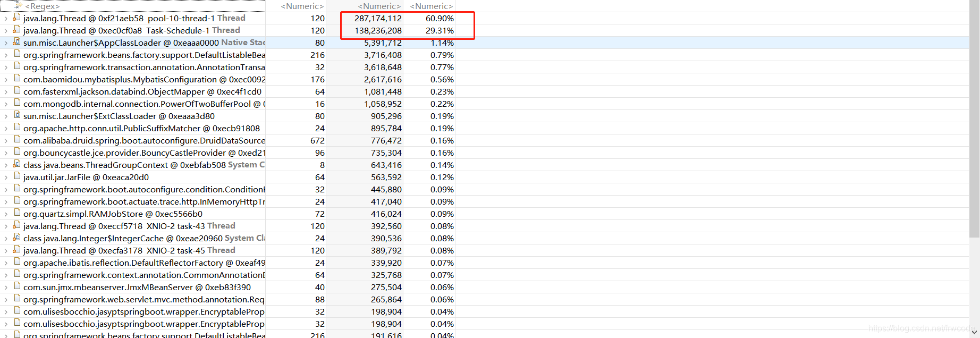980x338 pixels.
Task: Expand the pool-10-thread-1 Thread node
Action: coord(5,19)
